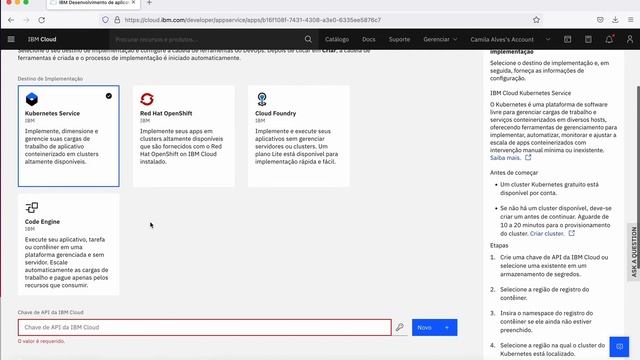Open the Suporte menu item

click(x=399, y=39)
